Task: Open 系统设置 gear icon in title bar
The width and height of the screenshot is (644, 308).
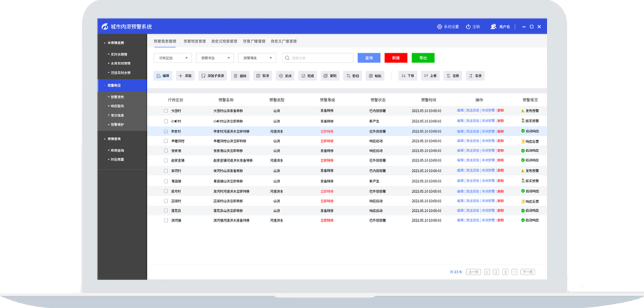Action: pos(440,27)
